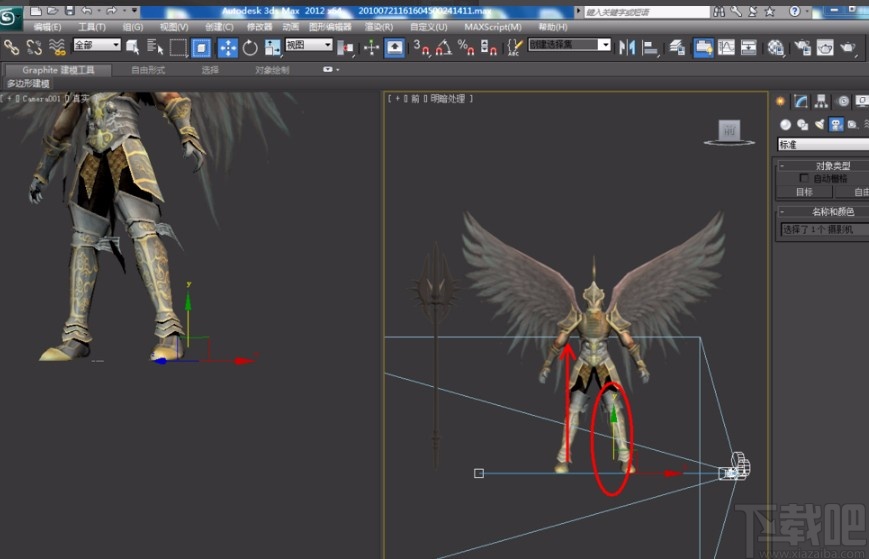This screenshot has height=559, width=869.
Task: Open the camera category dropdown labeled 标准
Action: click(823, 145)
